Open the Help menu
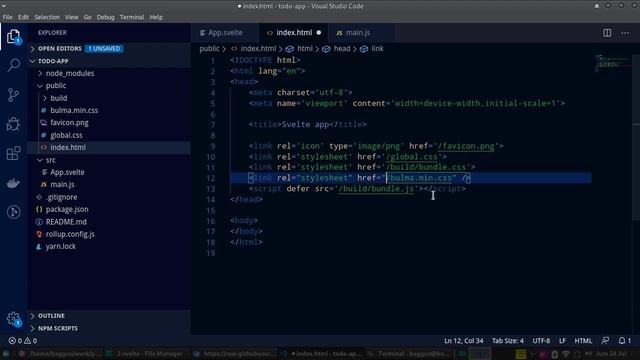The width and height of the screenshot is (640, 360). (156, 17)
